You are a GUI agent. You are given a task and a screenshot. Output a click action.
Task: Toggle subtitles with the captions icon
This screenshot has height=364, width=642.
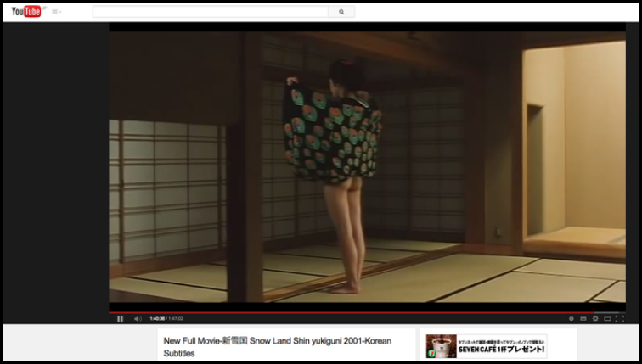583,318
